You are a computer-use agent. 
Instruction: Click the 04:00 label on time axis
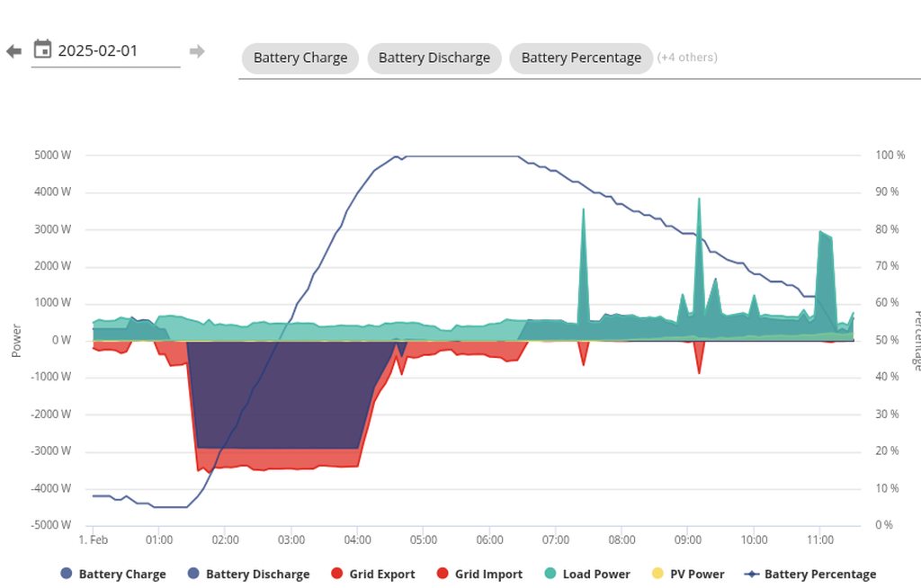point(357,540)
